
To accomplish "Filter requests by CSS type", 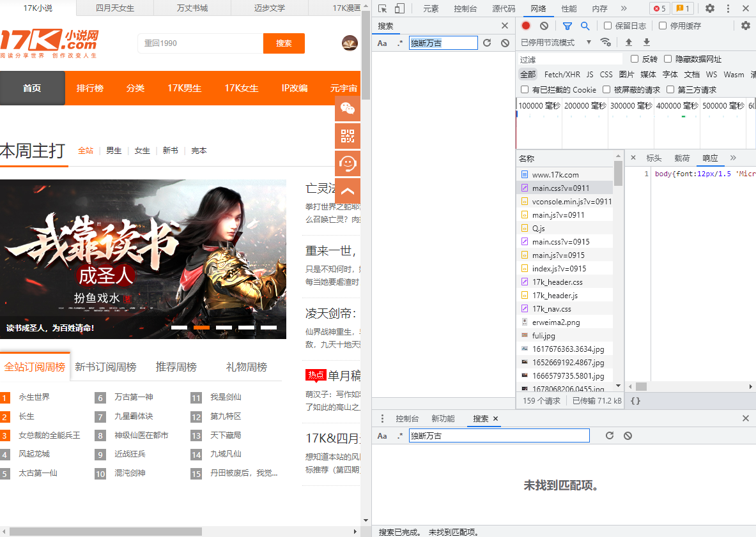I will (606, 75).
